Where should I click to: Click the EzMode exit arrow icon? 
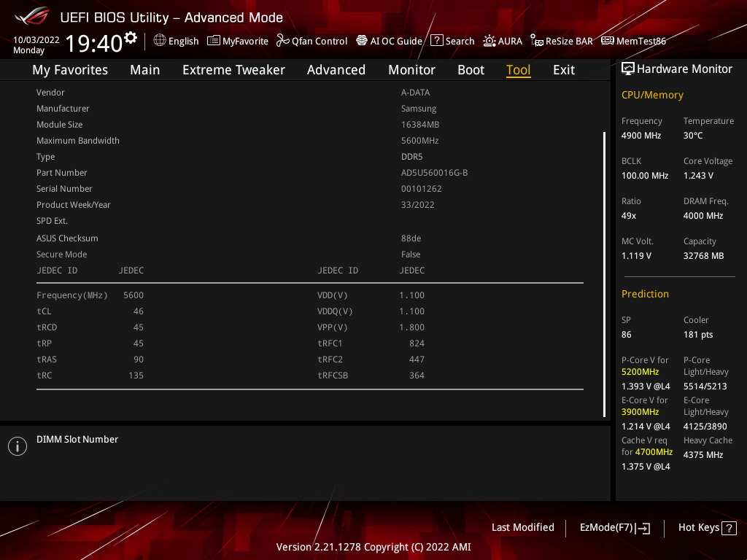tap(643, 528)
